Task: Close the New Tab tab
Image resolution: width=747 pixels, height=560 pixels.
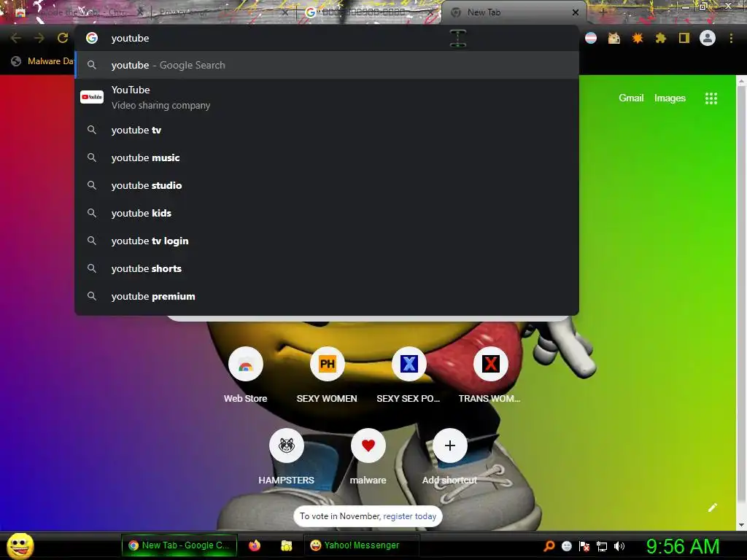Action: click(x=576, y=12)
